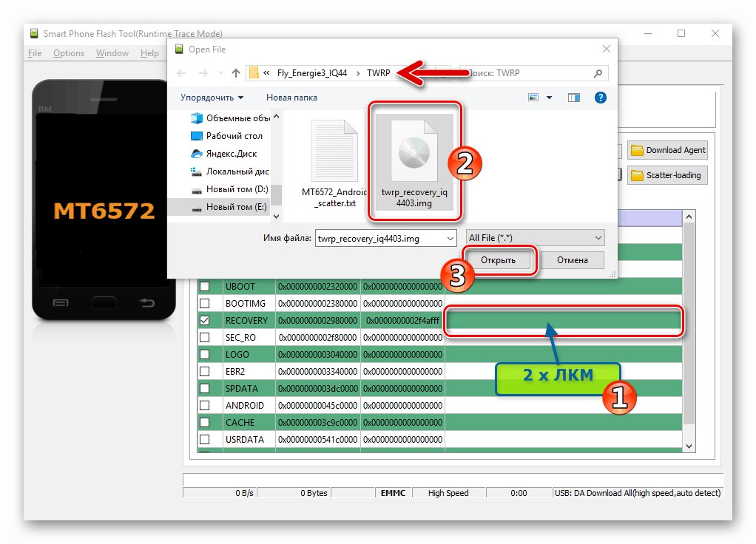Click the « breadcrumb overflow chevron
This screenshot has height=544, width=756.
(x=266, y=73)
